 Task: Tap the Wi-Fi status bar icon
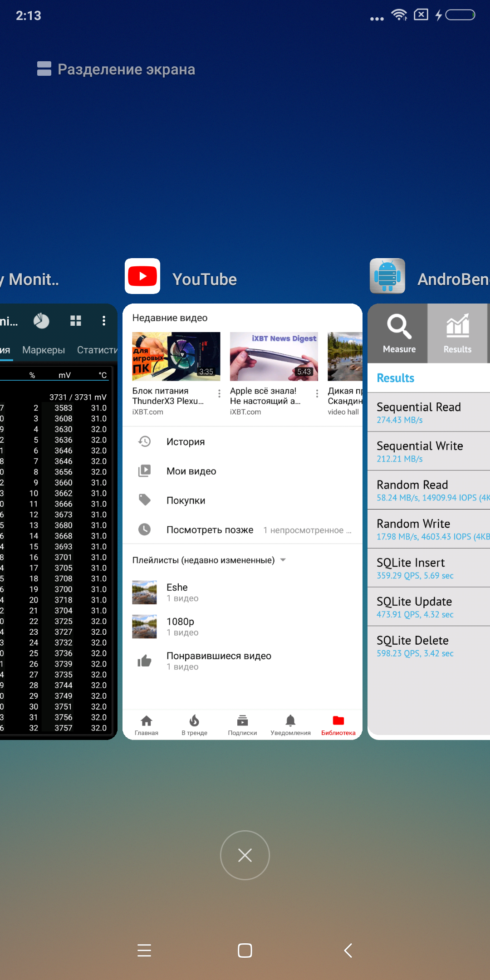click(x=399, y=15)
